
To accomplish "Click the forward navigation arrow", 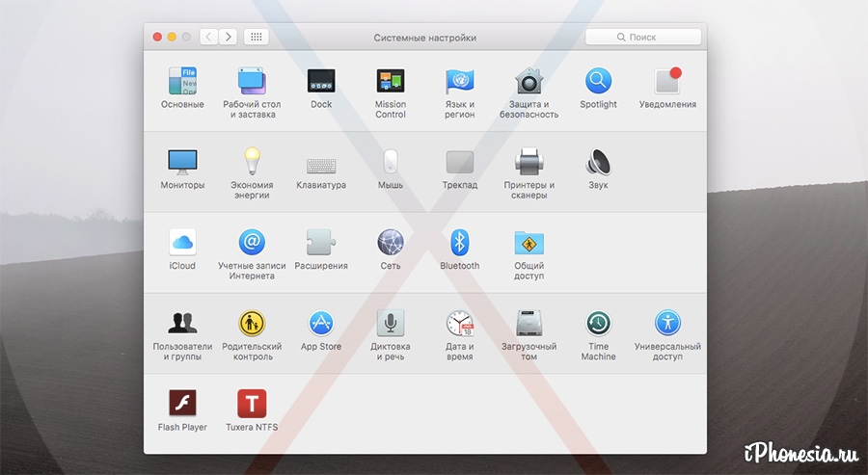I will point(228,37).
